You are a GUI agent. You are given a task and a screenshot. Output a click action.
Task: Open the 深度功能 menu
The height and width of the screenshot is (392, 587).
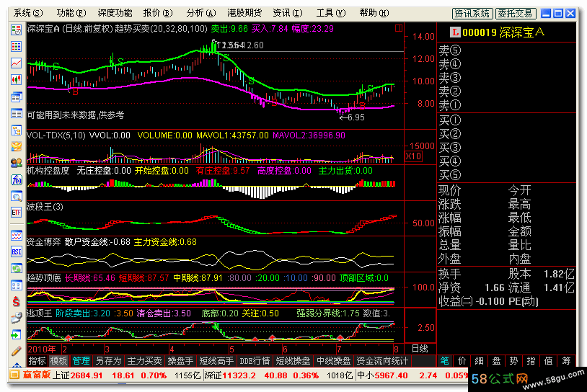tap(115, 13)
